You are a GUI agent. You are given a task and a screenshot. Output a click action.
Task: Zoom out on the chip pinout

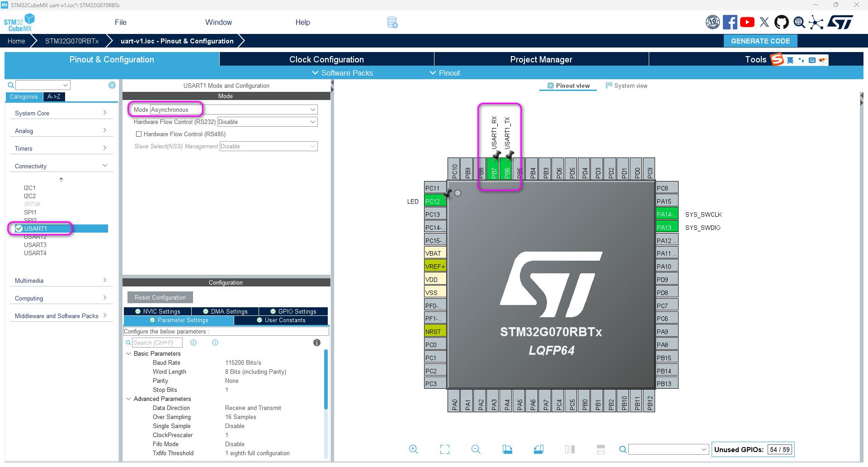[476, 449]
